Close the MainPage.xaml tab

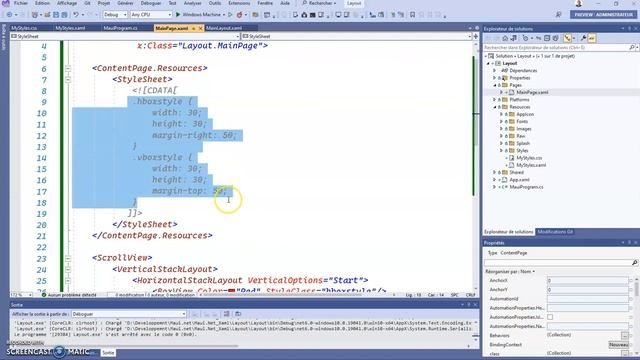pos(200,28)
